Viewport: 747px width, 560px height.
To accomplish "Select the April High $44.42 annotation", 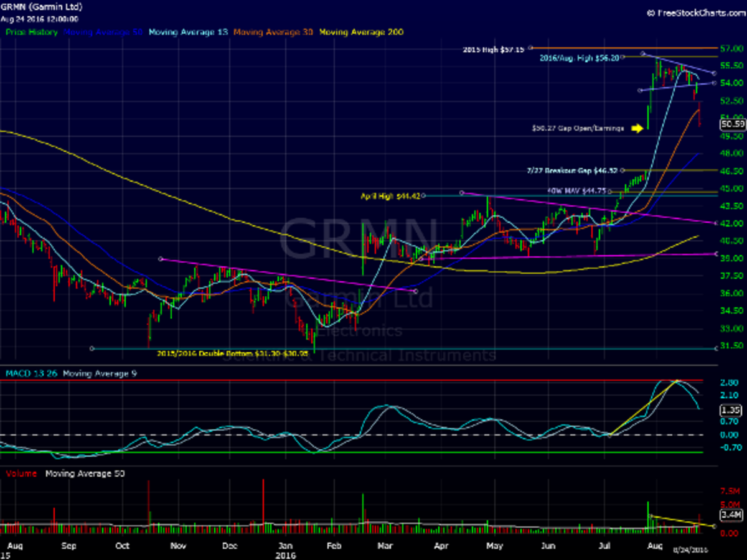I will tap(390, 195).
